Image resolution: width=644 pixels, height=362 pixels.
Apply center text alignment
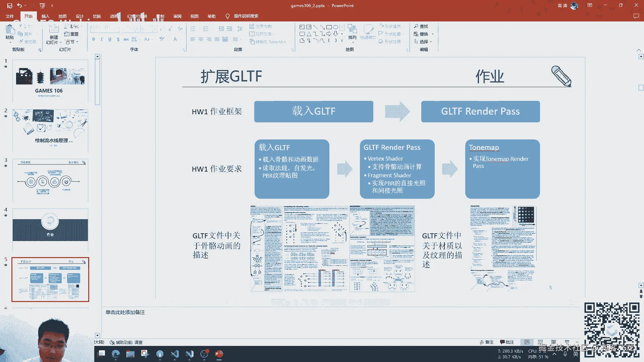point(201,39)
